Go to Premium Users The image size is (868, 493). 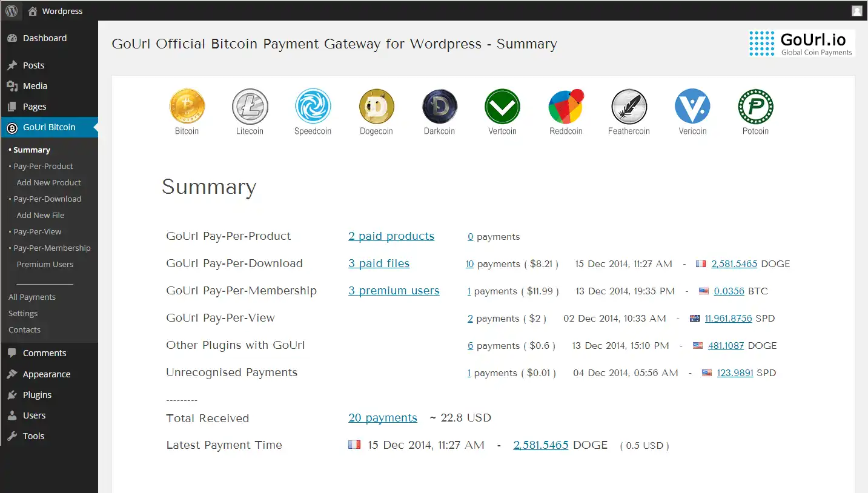[x=45, y=264]
